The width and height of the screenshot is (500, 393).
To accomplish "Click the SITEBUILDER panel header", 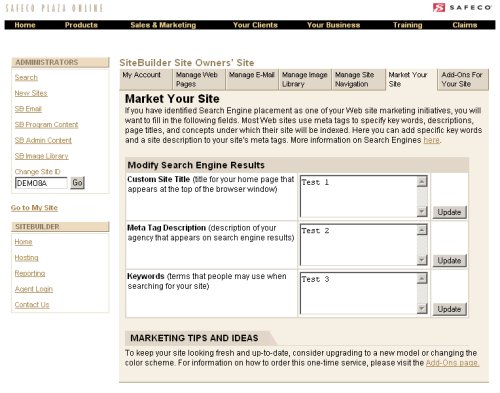I will pos(60,227).
